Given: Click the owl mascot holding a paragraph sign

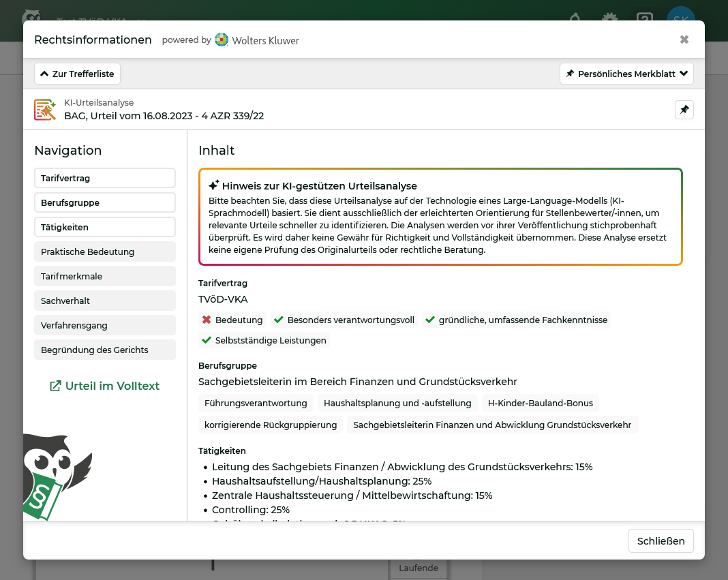Looking at the screenshot, I should tap(56, 477).
